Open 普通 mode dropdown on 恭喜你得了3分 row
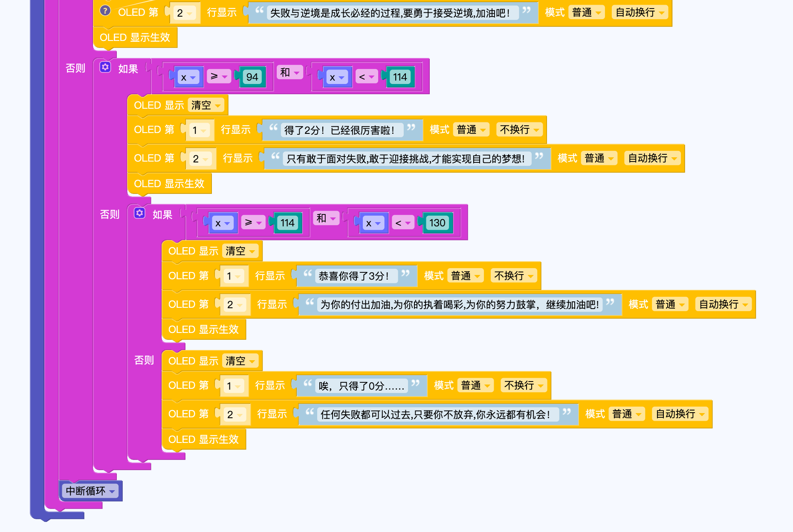Image resolution: width=793 pixels, height=532 pixels. [466, 276]
